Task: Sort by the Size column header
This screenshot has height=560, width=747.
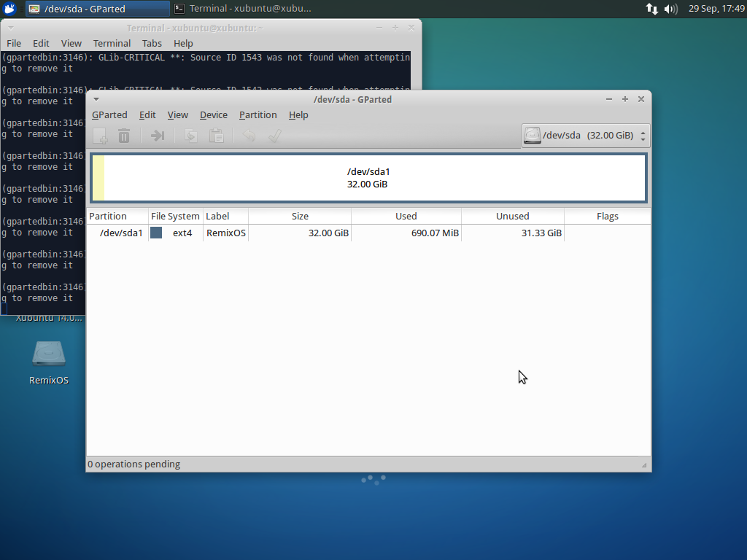Action: tap(300, 217)
